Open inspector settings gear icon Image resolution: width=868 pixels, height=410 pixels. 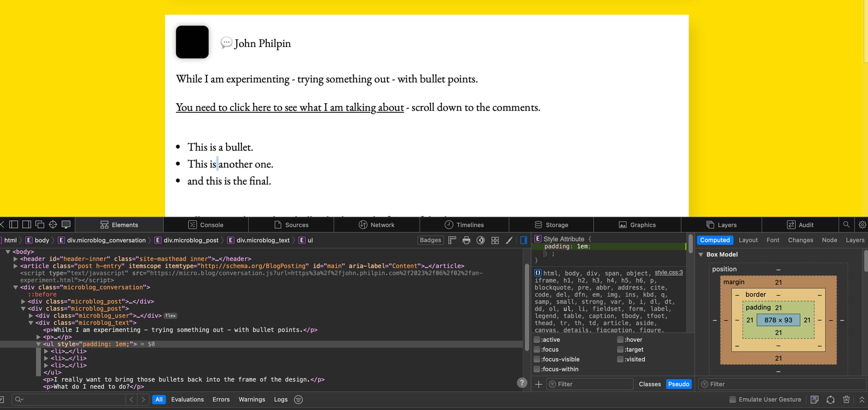pyautogui.click(x=862, y=224)
